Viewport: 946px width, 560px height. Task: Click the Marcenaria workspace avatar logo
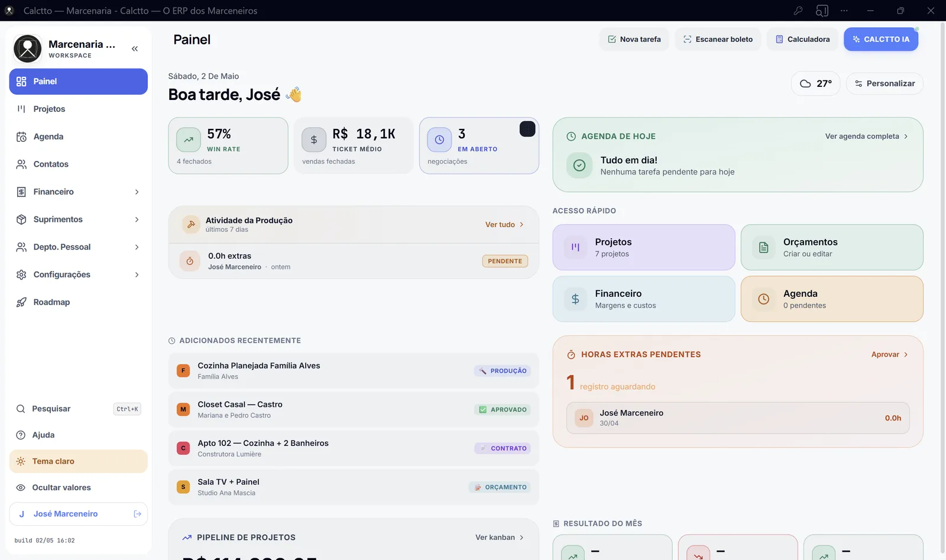point(28,48)
